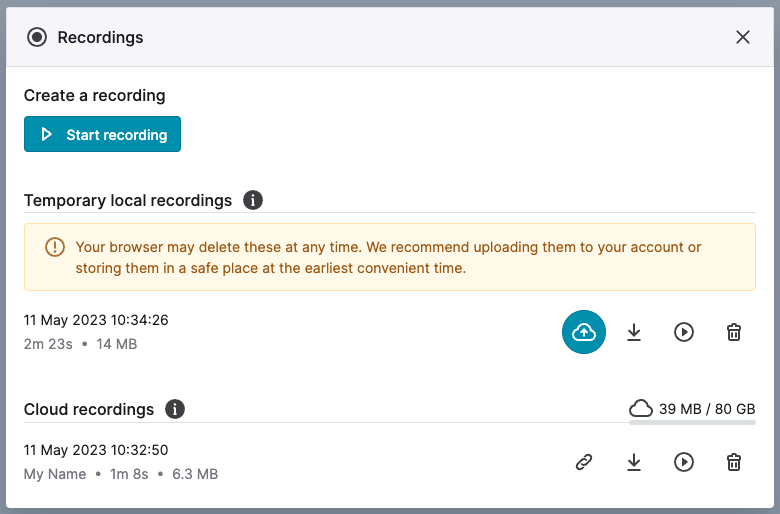Click the play triangle in Start recording
Image resolution: width=780 pixels, height=514 pixels.
[46, 134]
